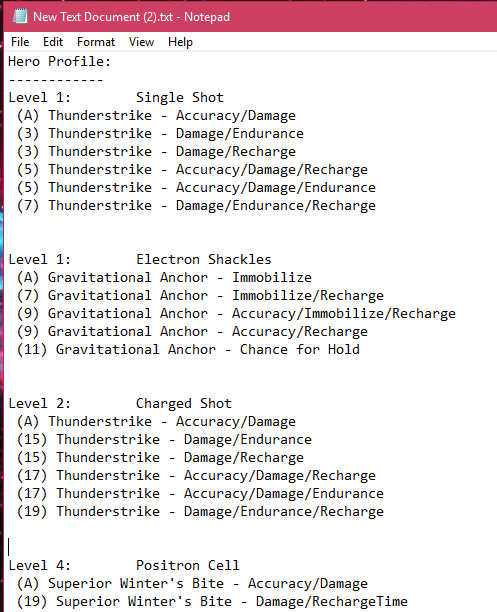Click the '(7) Thunderstrike - Damage/Endurance/Recharge' line
497x612 pixels.
tap(196, 206)
